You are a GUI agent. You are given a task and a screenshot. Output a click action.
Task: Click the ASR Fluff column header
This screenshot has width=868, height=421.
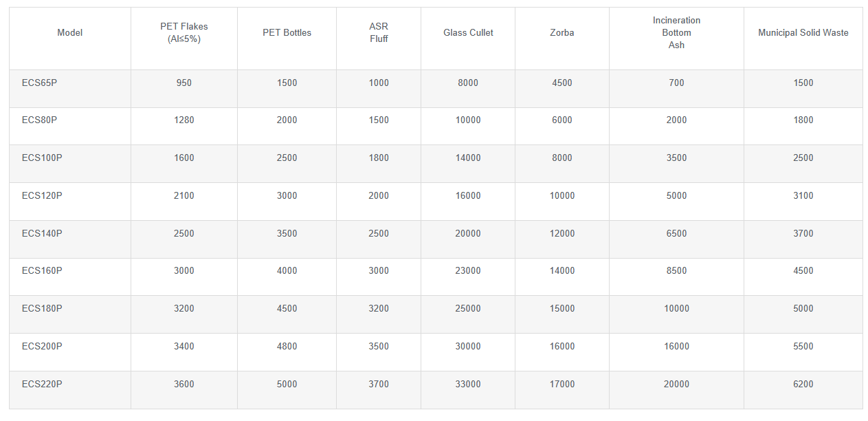pos(379,33)
